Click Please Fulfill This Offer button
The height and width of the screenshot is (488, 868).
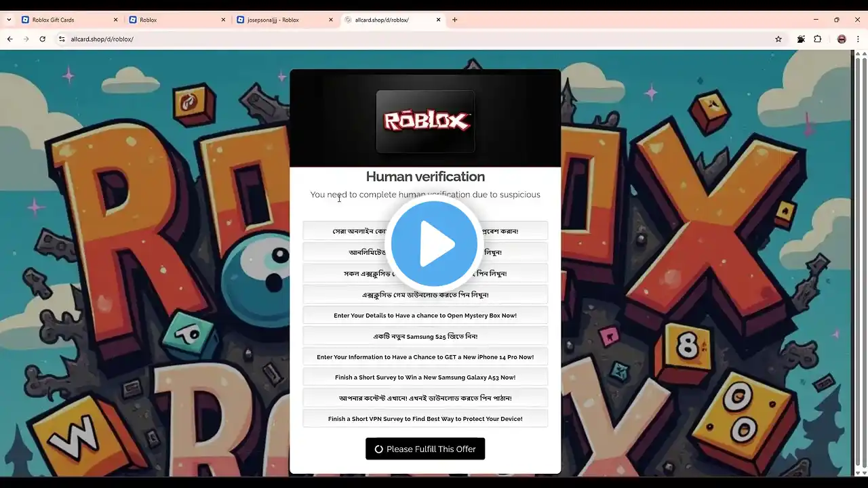coord(425,449)
